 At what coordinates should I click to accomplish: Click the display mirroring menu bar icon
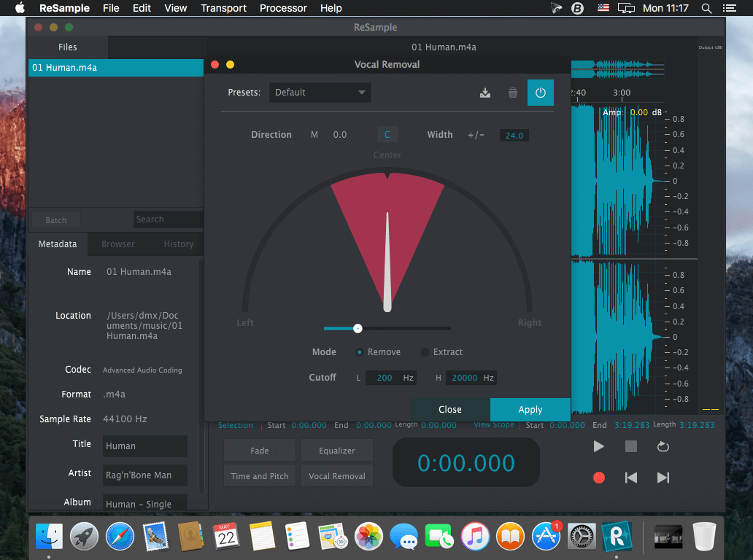(x=626, y=8)
